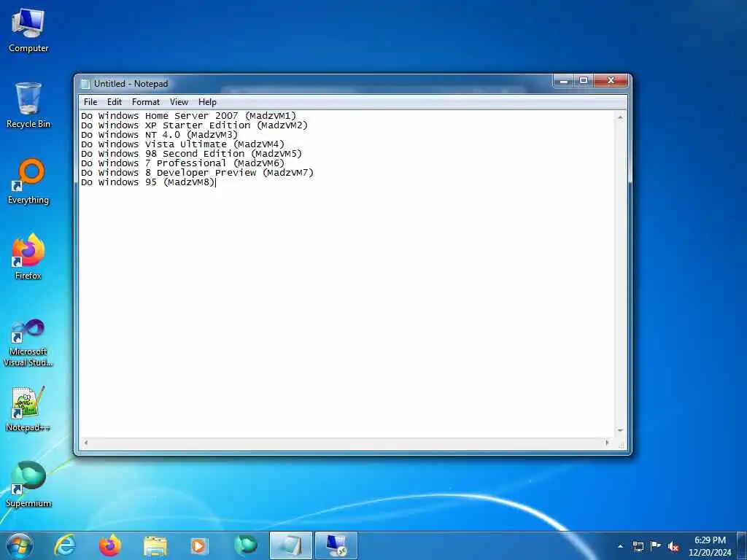Select the Firefox desktop shortcut
This screenshot has width=747, height=560.
pyautogui.click(x=28, y=257)
